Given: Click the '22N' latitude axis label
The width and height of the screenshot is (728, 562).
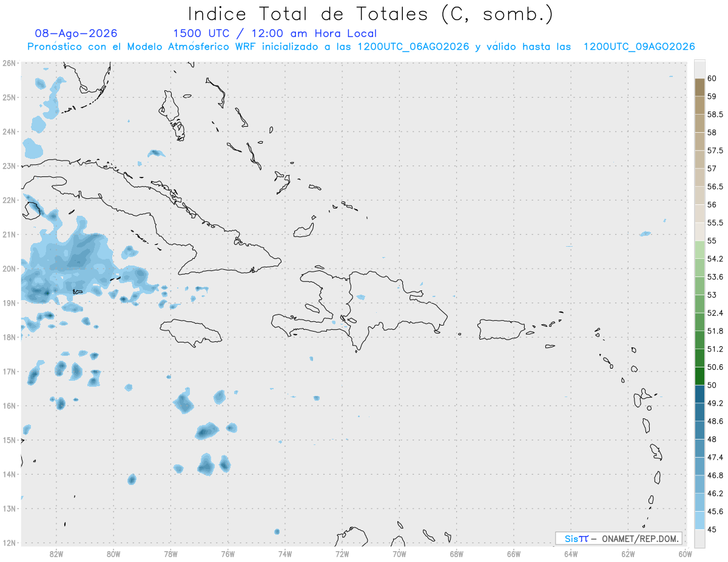Looking at the screenshot, I should click(9, 200).
